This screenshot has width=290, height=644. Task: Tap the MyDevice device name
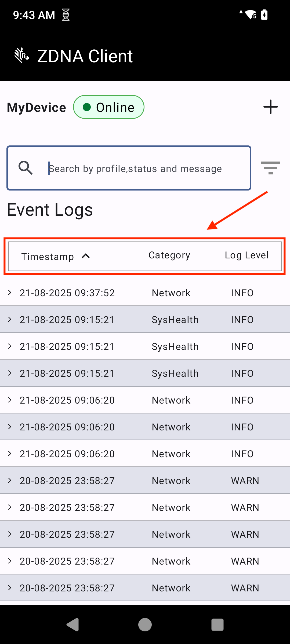37,107
